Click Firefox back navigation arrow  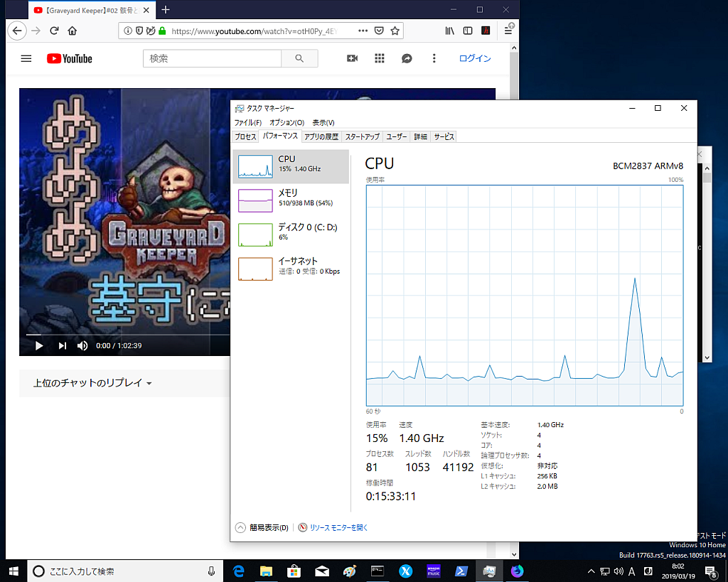pyautogui.click(x=17, y=31)
